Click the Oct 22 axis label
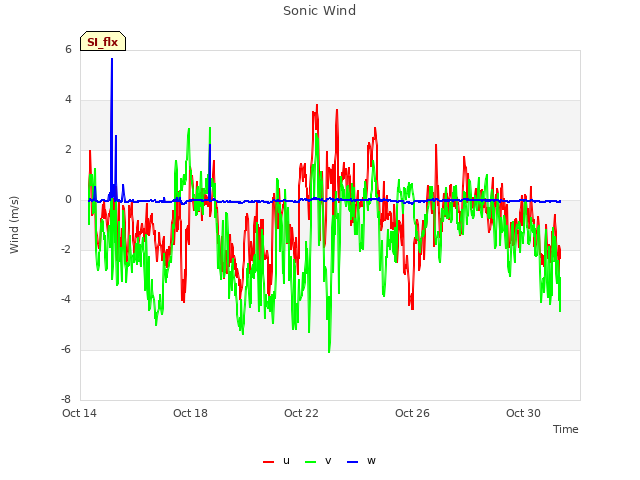 301,413
